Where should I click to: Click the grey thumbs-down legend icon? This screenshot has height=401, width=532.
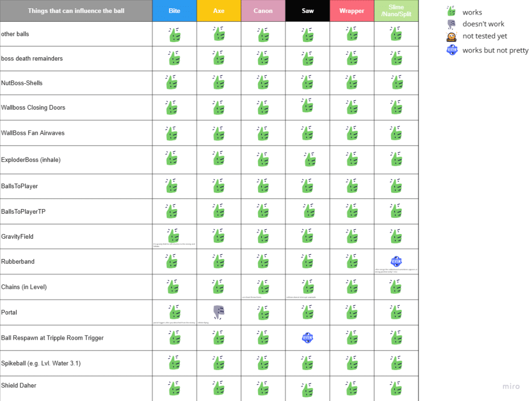[452, 24]
